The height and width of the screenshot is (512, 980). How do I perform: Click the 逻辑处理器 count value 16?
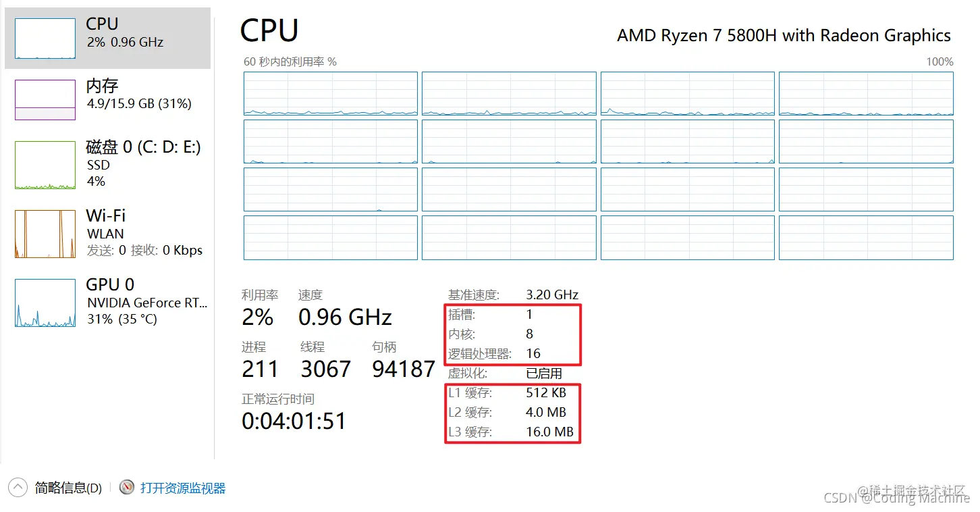tap(533, 353)
